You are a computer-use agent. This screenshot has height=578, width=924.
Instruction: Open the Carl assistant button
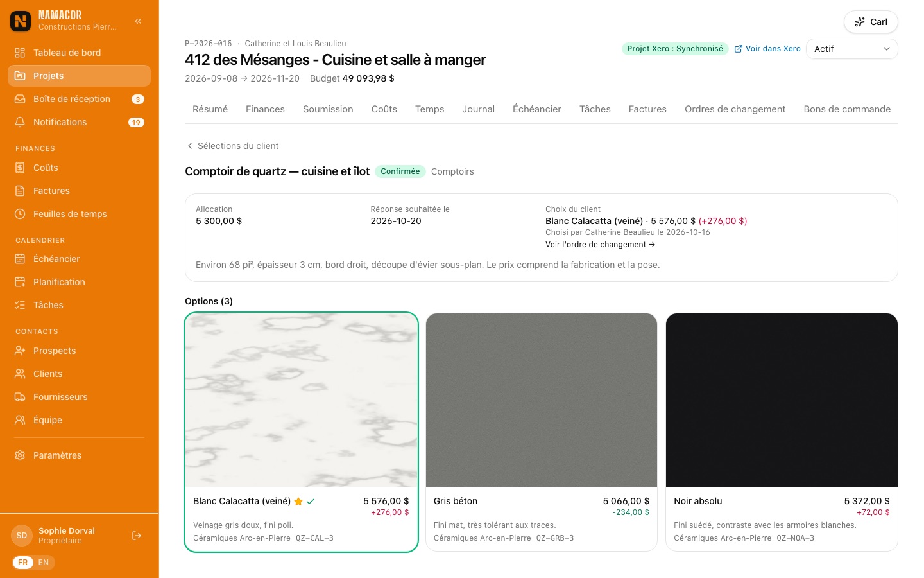[x=871, y=22]
